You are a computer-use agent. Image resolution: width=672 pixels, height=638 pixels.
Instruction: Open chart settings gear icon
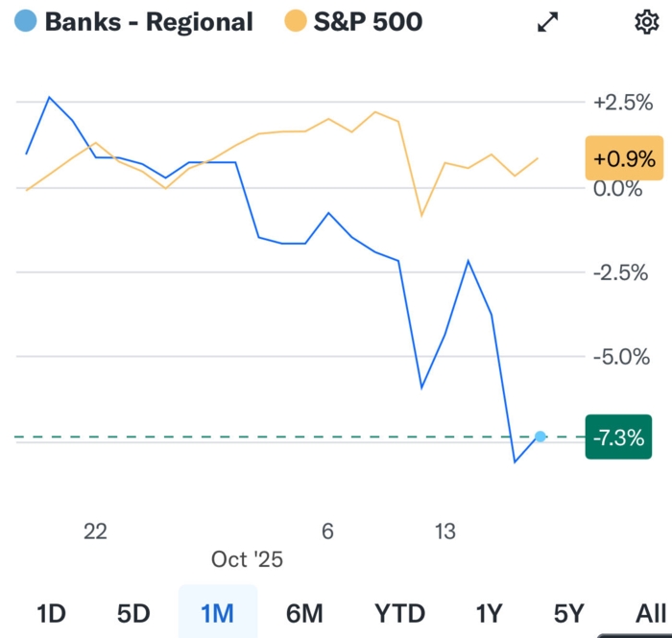[x=647, y=22]
